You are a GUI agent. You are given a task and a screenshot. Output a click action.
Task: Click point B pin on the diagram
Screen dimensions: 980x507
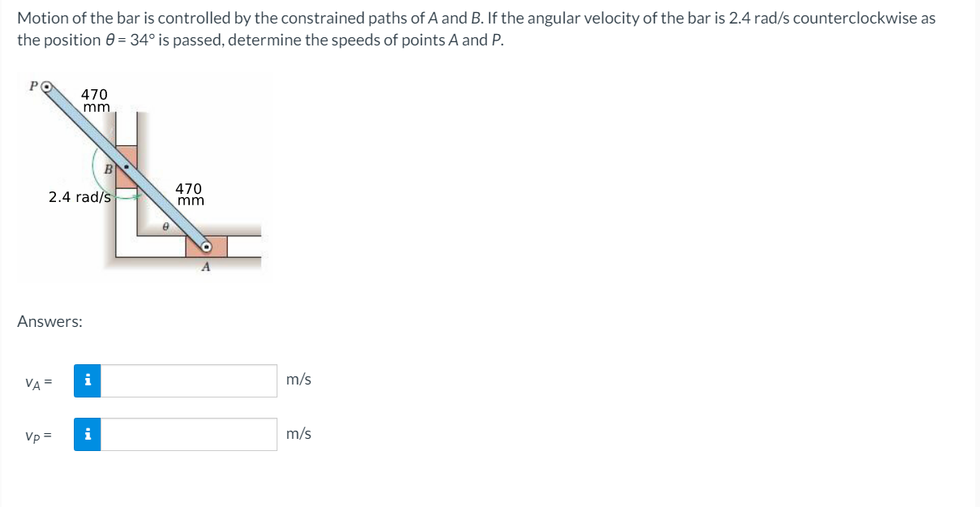click(x=125, y=167)
